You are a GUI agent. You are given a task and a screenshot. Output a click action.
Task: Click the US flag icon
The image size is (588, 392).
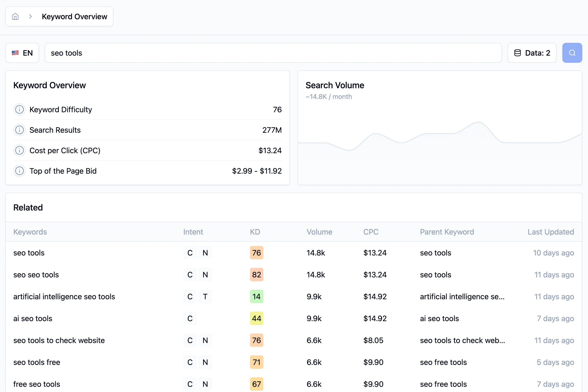point(15,53)
